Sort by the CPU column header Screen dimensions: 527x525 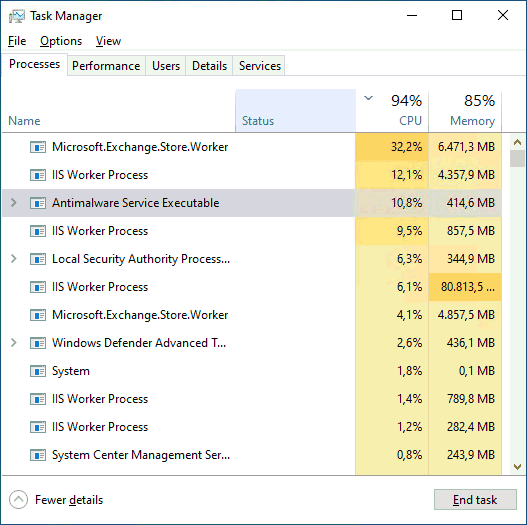392,111
